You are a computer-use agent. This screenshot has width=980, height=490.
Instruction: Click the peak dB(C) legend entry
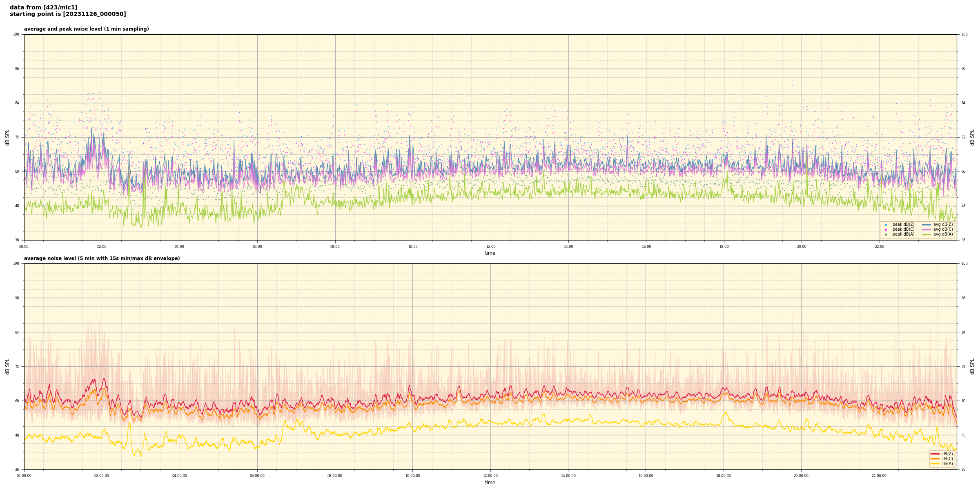(903, 229)
